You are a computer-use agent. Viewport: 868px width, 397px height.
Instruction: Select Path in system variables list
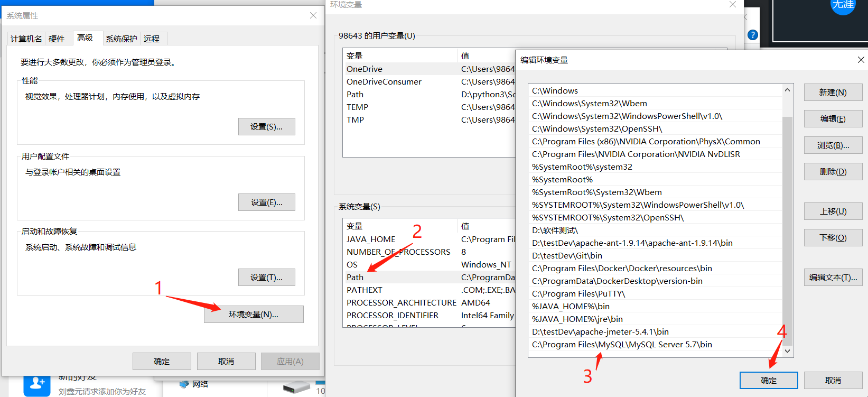[429, 278]
